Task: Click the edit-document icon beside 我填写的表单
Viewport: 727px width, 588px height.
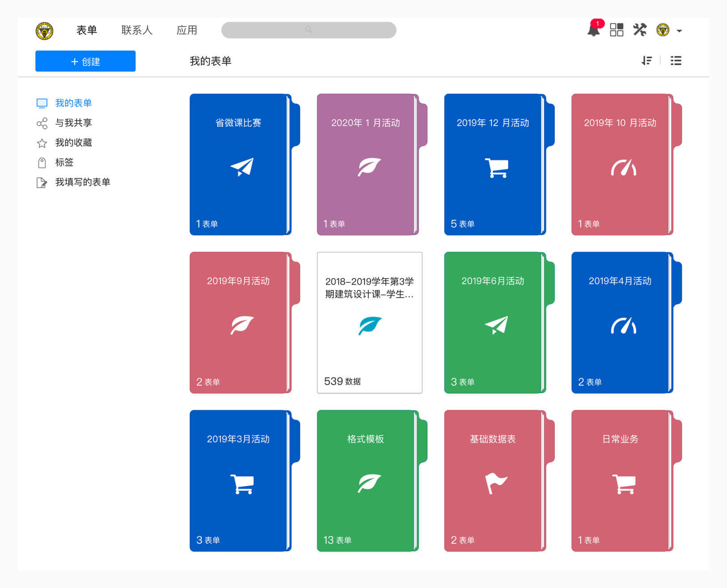Action: (x=42, y=183)
